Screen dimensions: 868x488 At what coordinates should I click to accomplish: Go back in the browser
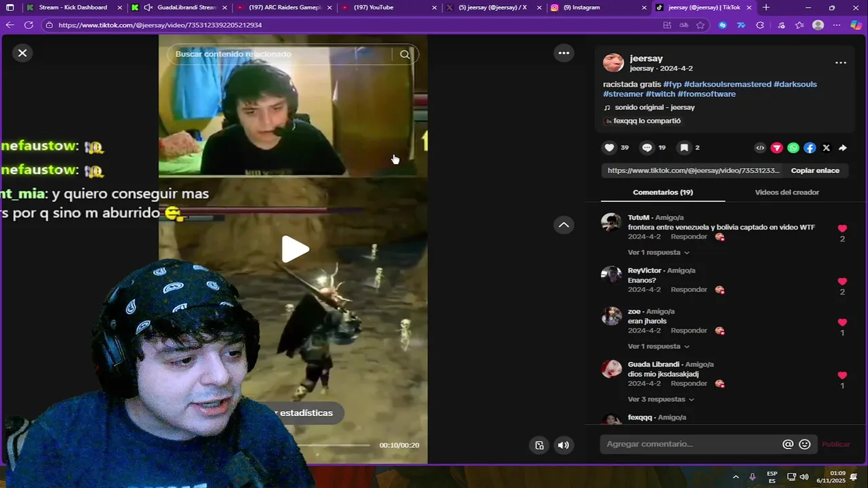point(9,25)
